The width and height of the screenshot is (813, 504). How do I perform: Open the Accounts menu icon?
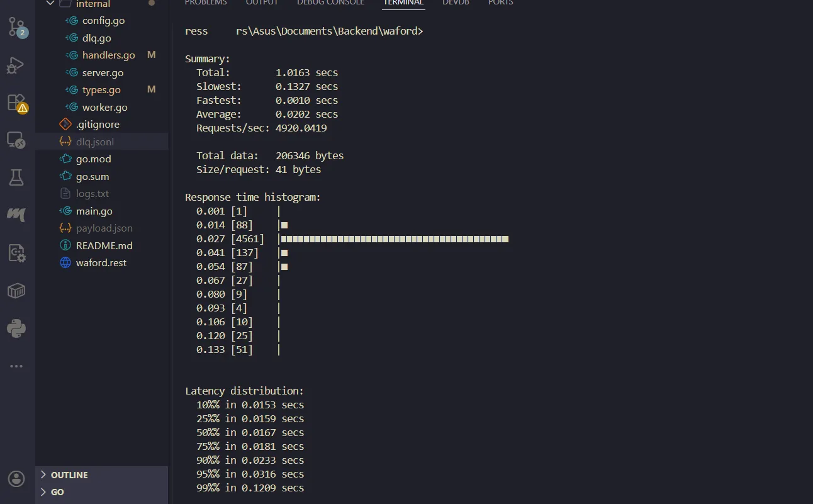[x=16, y=478]
